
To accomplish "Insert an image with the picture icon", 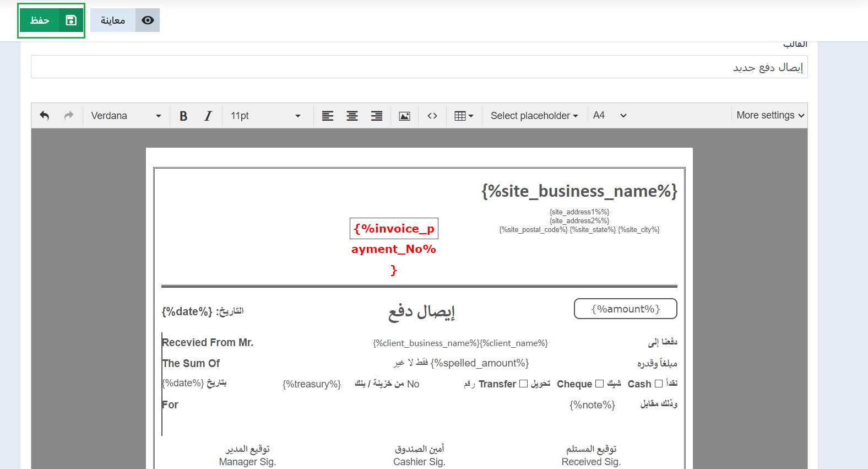I will tap(404, 116).
